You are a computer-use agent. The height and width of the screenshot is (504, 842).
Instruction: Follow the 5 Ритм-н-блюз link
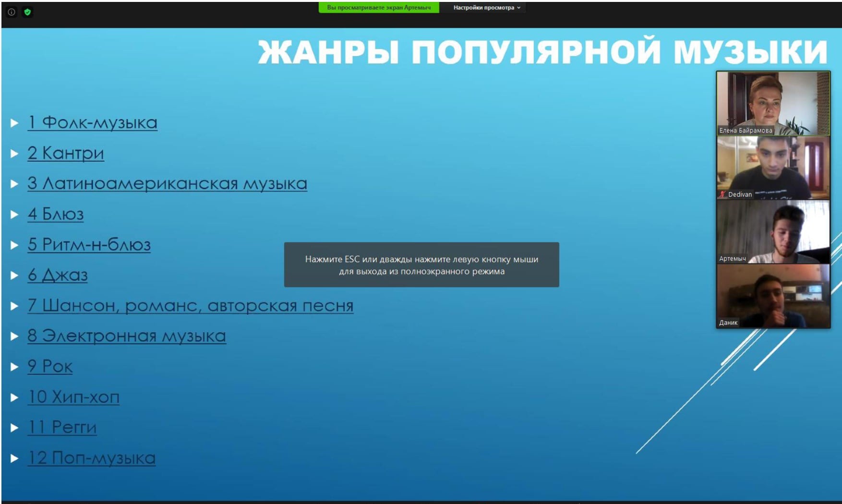89,245
